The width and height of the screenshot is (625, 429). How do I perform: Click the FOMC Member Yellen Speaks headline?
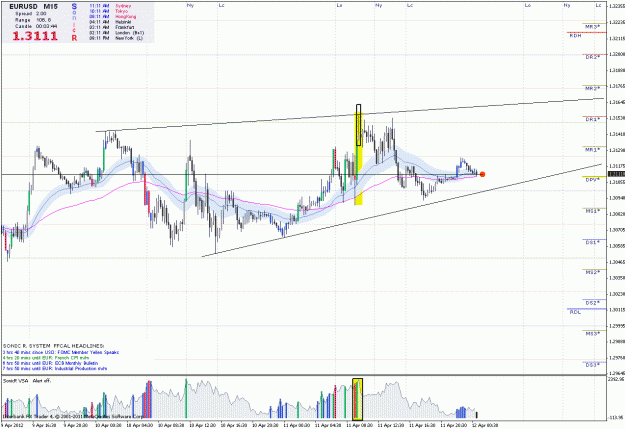[x=61, y=352]
